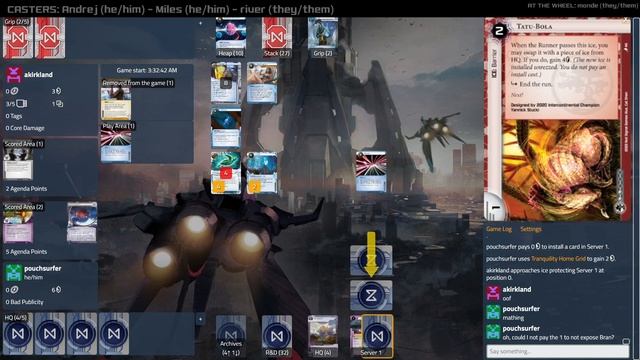640x360 pixels.
Task: Expand the runner Grip panel with plus button
Action: click(x=200, y=23)
